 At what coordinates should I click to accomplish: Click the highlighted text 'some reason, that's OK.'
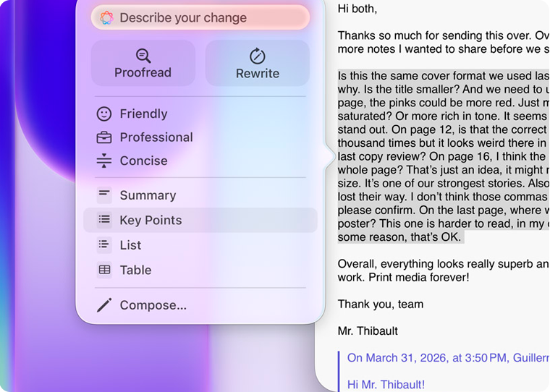coord(399,237)
